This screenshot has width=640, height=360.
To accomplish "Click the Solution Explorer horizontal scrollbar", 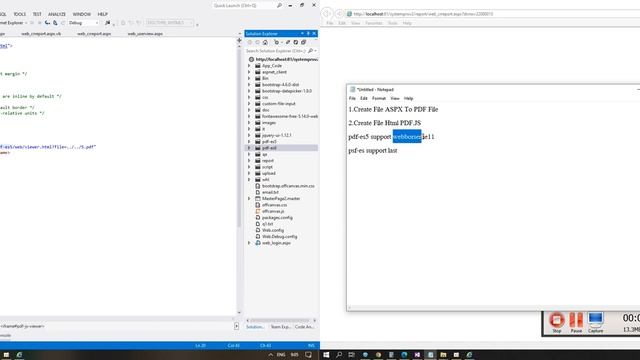I will [281, 321].
